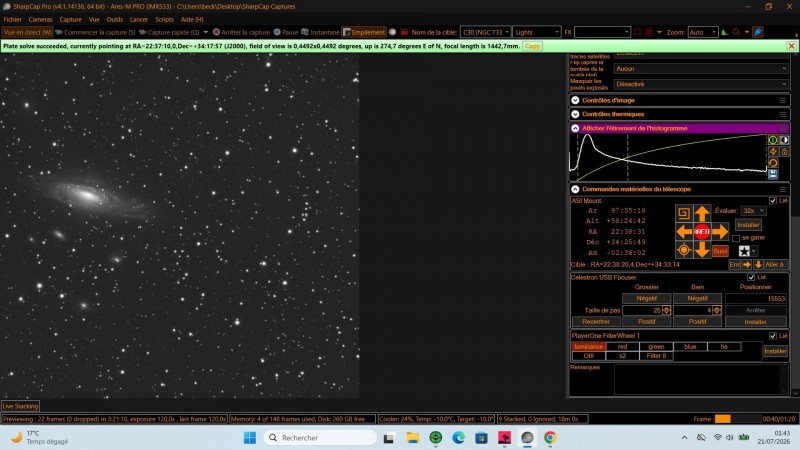800x450 pixels.
Task: Open the Aucun dropdown
Action: [701, 68]
